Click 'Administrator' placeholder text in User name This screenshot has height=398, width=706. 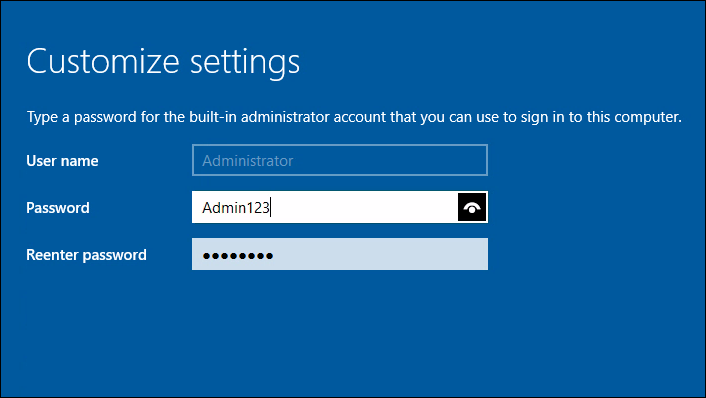(x=248, y=161)
